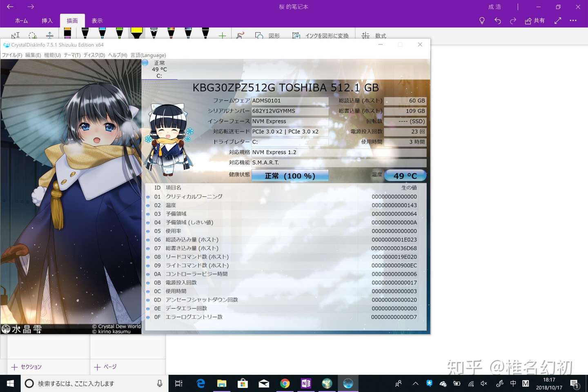
Task: Open Google Chrome from taskbar
Action: pyautogui.click(x=285, y=383)
